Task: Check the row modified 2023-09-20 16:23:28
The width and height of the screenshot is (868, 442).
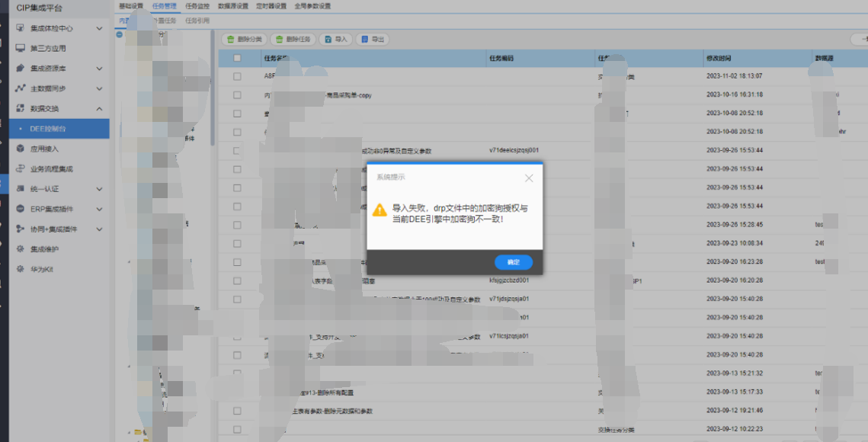Action: coord(237,262)
